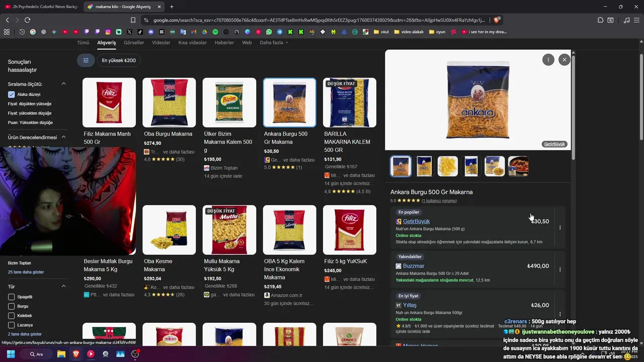Collapse the Ürün Derecelendirmesi section

click(63, 137)
